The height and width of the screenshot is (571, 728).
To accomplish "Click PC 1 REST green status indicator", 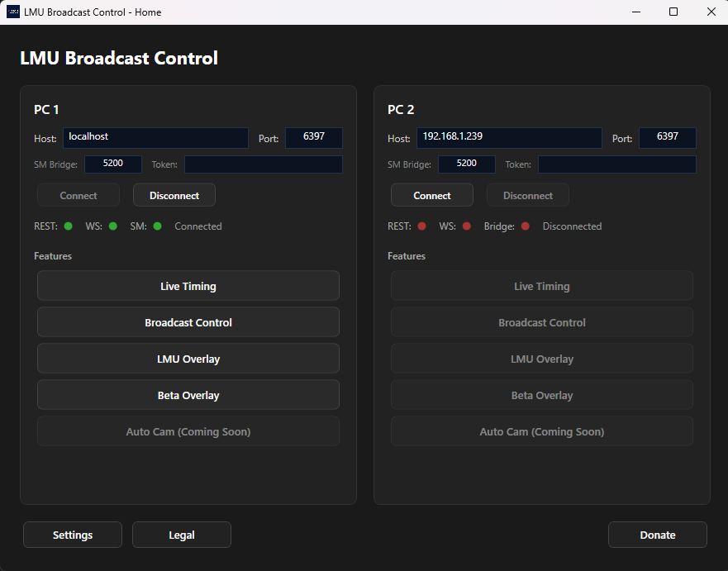I will 69,226.
